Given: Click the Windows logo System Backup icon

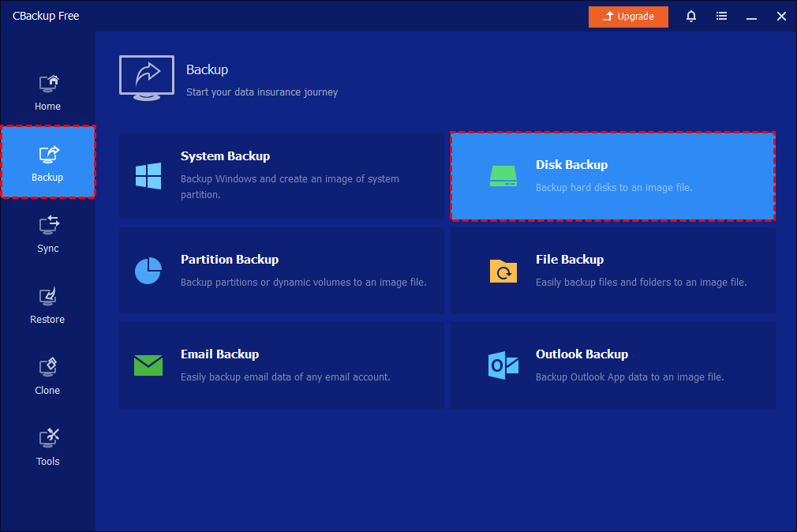Looking at the screenshot, I should click(x=148, y=175).
